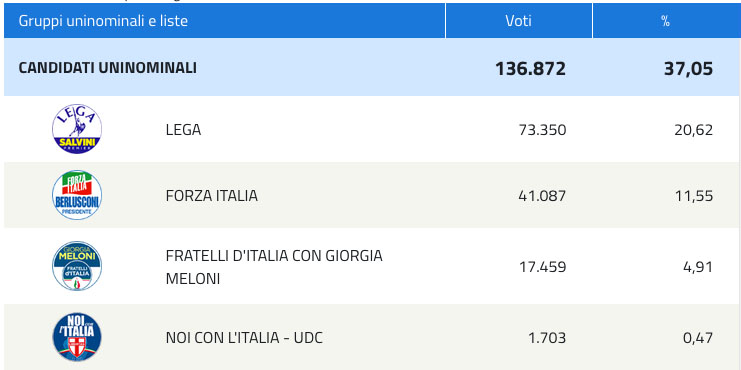
Task: Select the CANDIDATI UNINOMINALI summary row
Action: [371, 68]
